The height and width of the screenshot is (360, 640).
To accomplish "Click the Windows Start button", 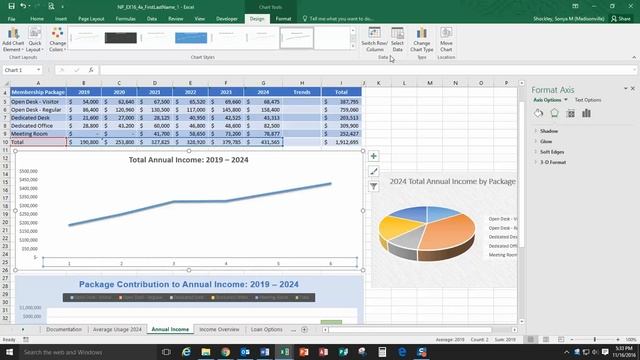I will pos(9,352).
